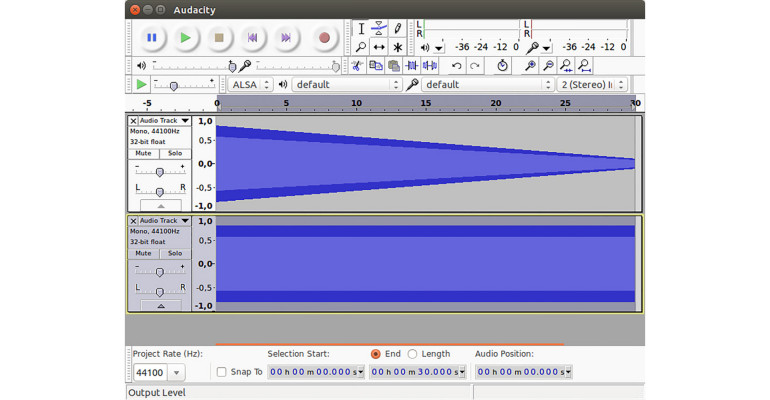Screen dimensions: 770x400
Task: Open recording meter dropdown arrow
Action: point(546,48)
